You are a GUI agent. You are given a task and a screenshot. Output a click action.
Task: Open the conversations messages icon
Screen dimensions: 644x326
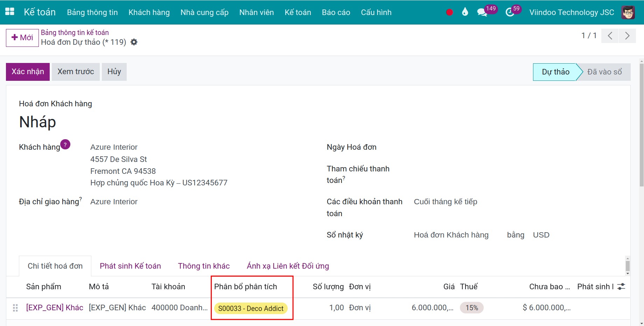[x=482, y=13]
